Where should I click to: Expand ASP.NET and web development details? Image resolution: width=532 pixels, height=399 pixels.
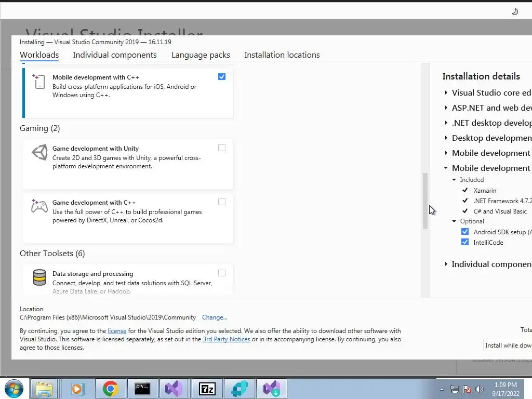click(x=446, y=108)
